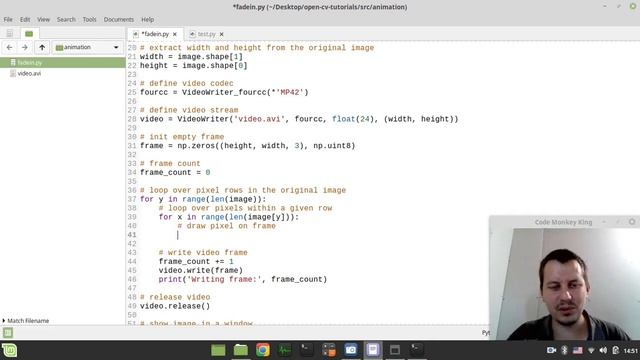Toggle side panel button in status bar

(8, 333)
